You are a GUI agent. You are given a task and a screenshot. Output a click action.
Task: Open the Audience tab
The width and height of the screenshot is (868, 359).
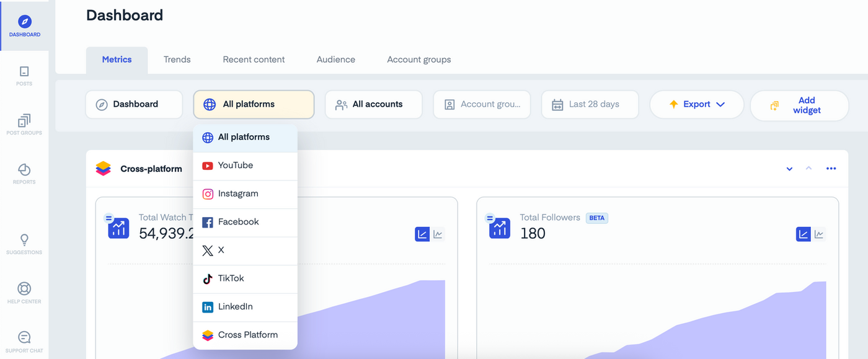[335, 60]
